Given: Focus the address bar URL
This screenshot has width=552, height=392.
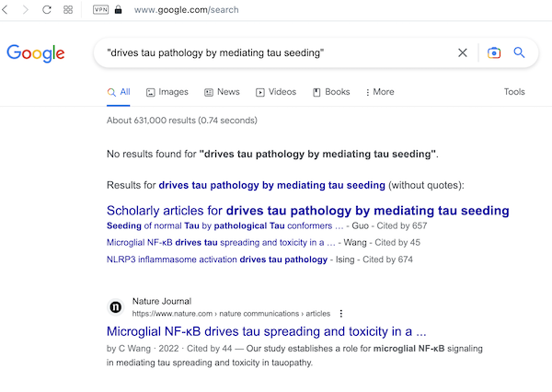Looking at the screenshot, I should point(186,10).
